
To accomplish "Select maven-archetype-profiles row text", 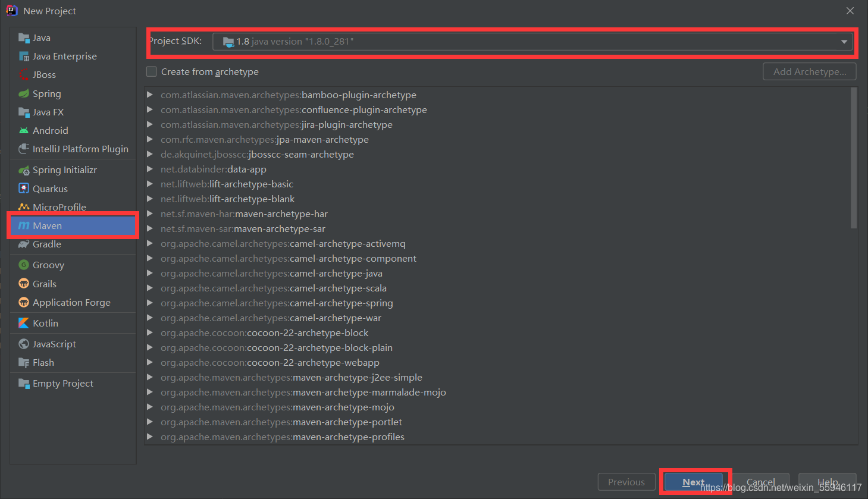I will click(283, 437).
